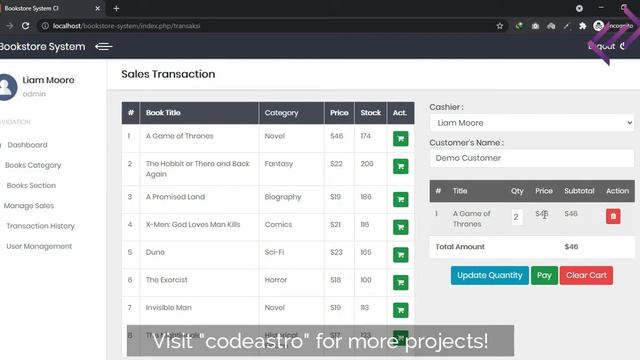Click the Incognito profile icon
Image resolution: width=640 pixels, height=360 pixels.
(x=598, y=26)
